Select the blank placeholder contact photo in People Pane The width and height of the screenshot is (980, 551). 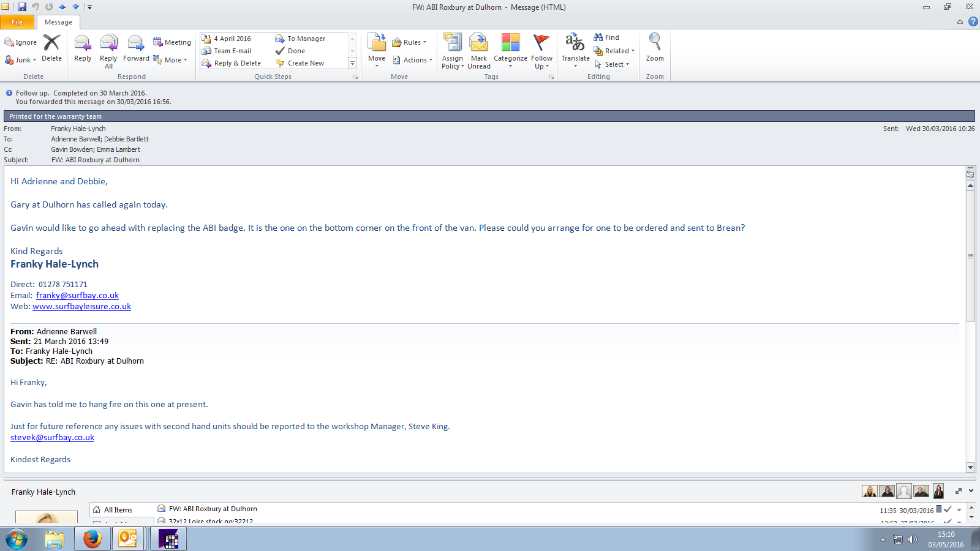pos(903,491)
